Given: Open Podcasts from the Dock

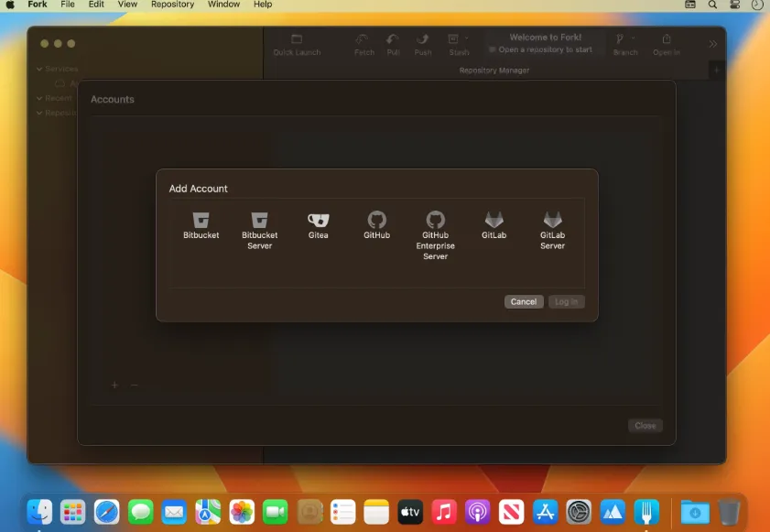Looking at the screenshot, I should (x=477, y=512).
